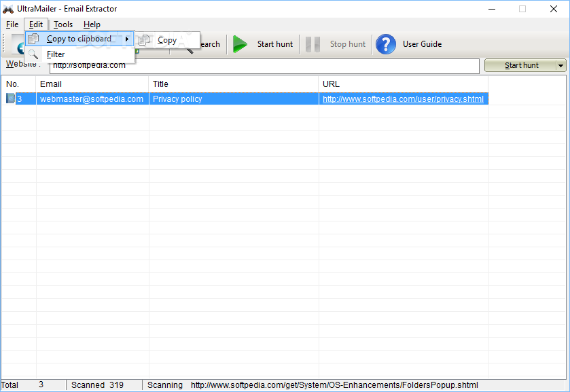Click the blue User Guide question mark icon

click(x=386, y=44)
